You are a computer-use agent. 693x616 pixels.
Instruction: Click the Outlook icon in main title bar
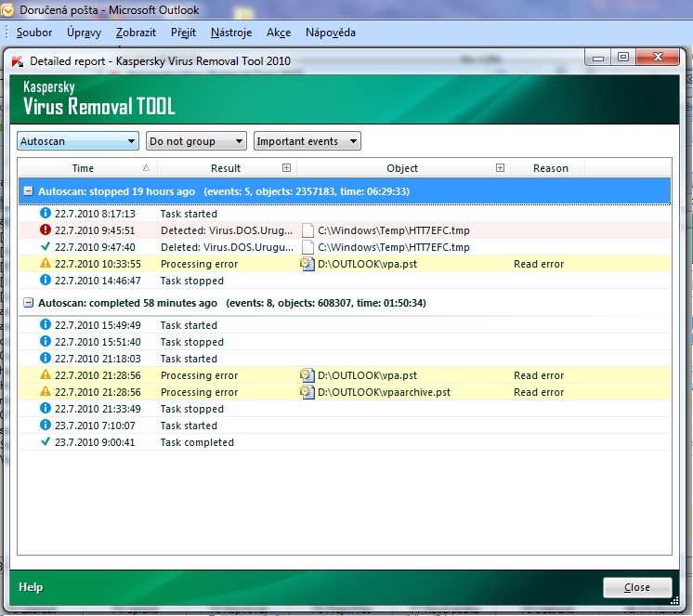[8, 9]
